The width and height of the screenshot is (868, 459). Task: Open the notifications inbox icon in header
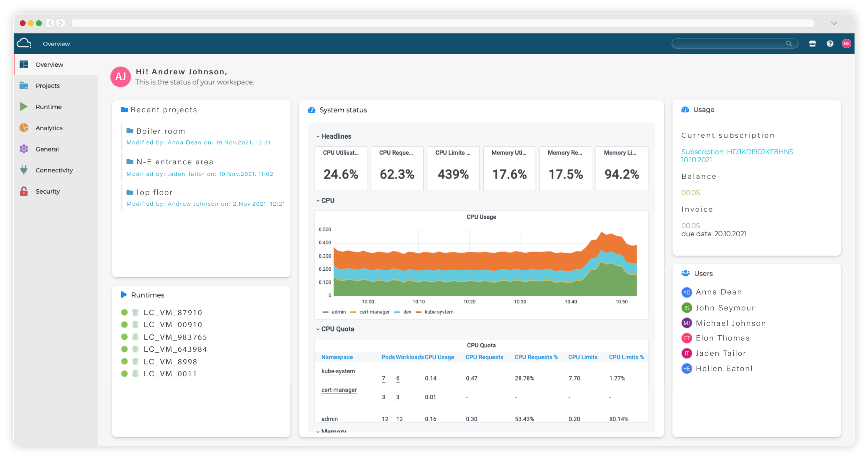pos(812,43)
